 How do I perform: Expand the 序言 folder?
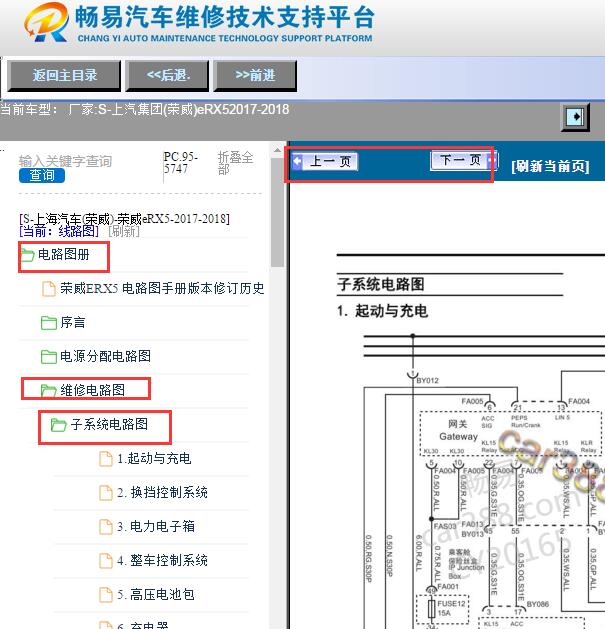[73, 323]
